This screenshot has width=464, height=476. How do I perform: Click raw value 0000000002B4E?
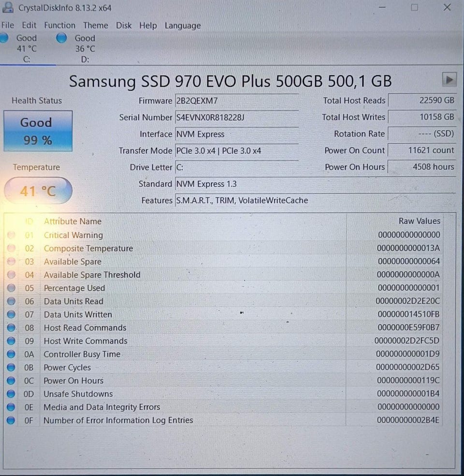click(408, 420)
